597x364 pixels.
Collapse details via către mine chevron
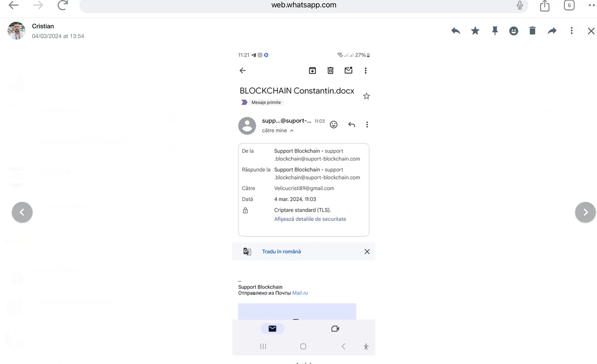pyautogui.click(x=291, y=131)
